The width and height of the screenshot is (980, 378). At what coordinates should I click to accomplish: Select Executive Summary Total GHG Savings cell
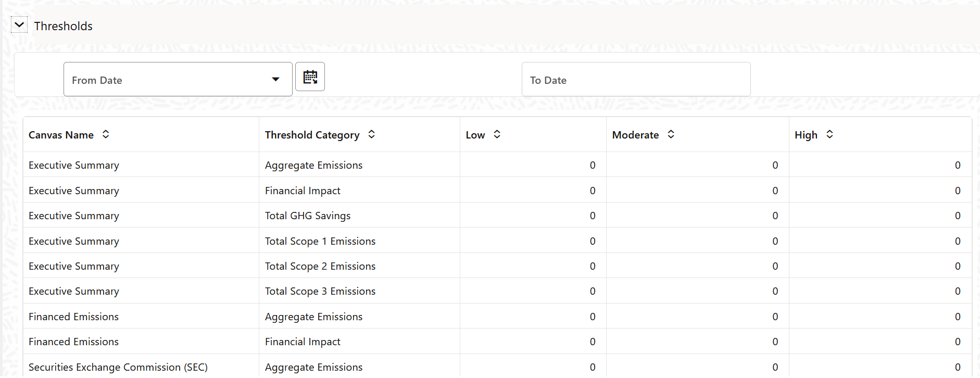click(308, 216)
